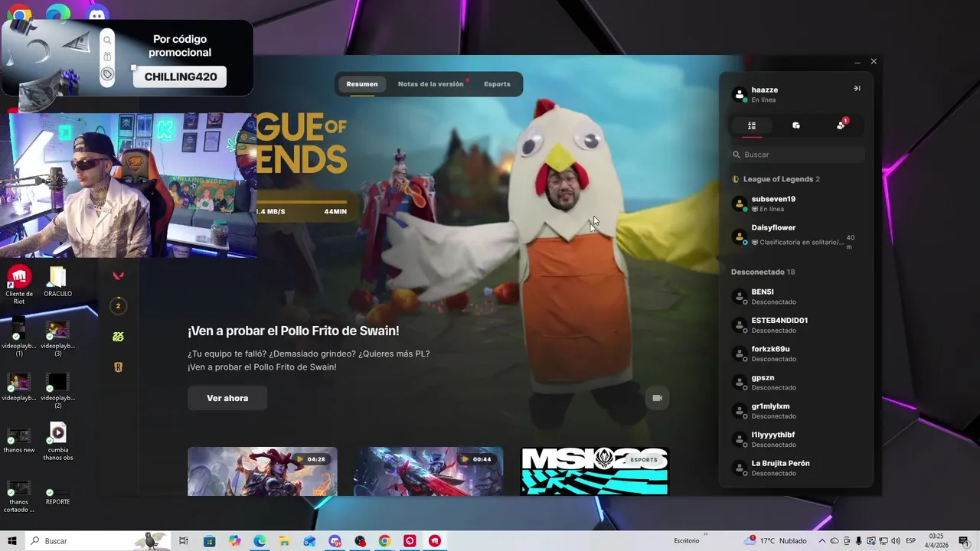Image resolution: width=980 pixels, height=551 pixels.
Task: Select videoplayback (2) file on desktop
Action: point(58,390)
